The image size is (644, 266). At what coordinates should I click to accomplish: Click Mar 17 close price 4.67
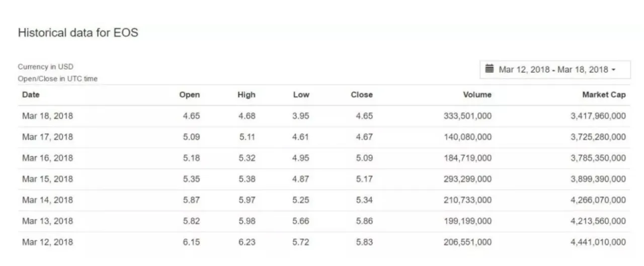(364, 137)
